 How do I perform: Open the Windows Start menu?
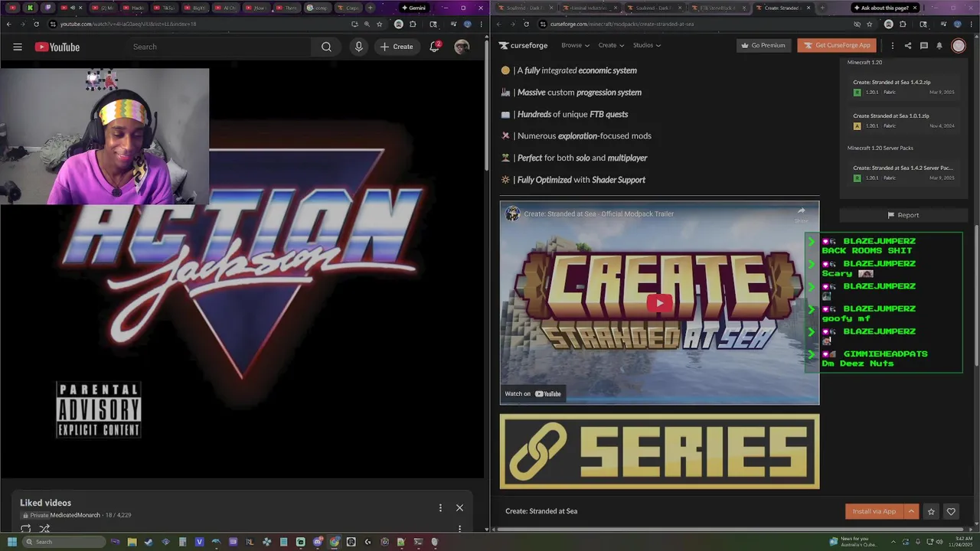tap(11, 542)
